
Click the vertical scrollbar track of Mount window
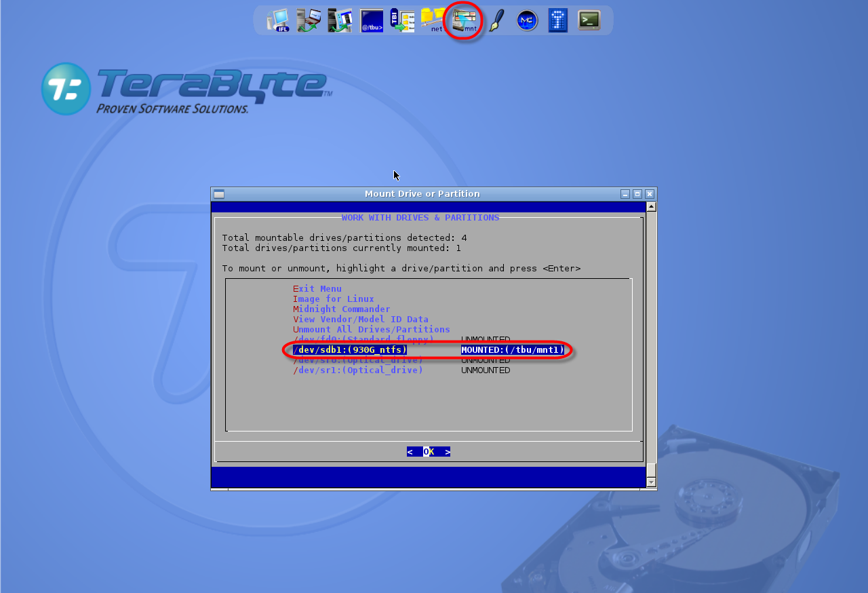[x=651, y=345]
